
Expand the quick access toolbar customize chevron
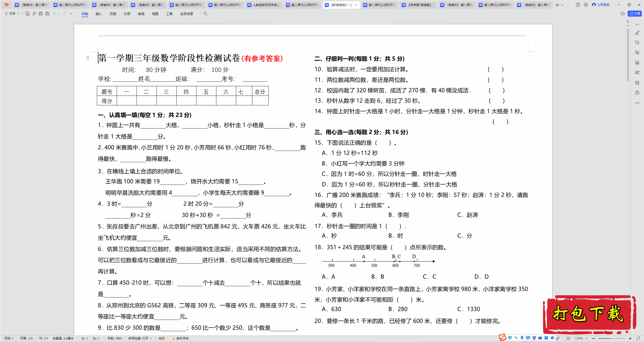click(71, 14)
